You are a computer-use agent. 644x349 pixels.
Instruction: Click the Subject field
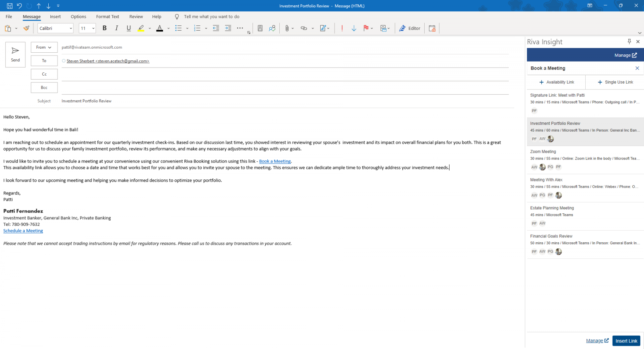(285, 101)
